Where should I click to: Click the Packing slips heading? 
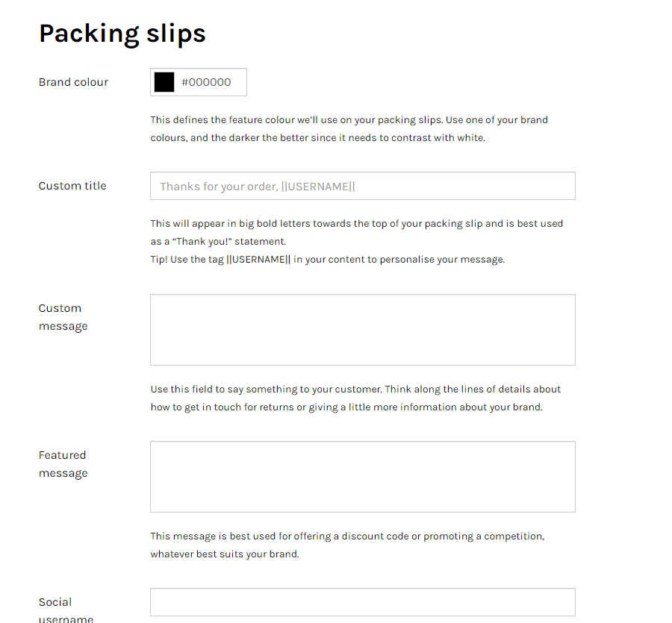coord(122,33)
